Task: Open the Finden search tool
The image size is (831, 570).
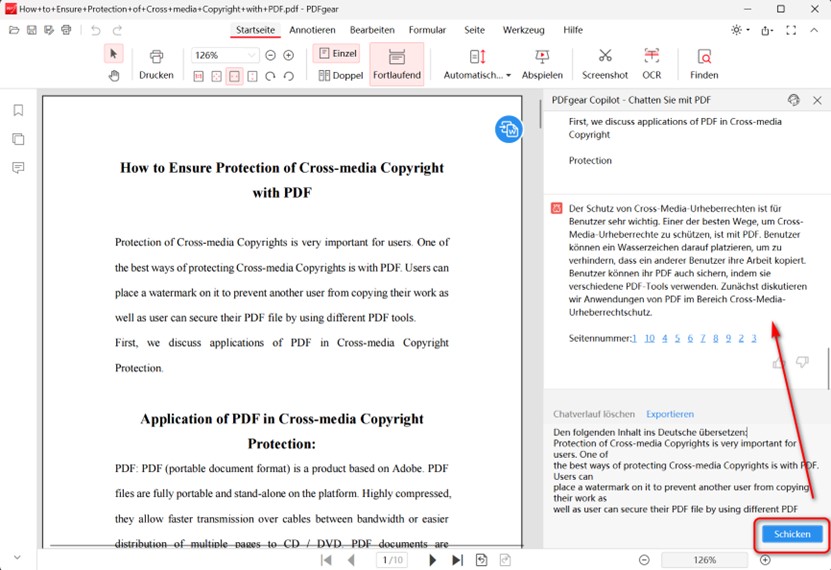Action: [x=704, y=65]
